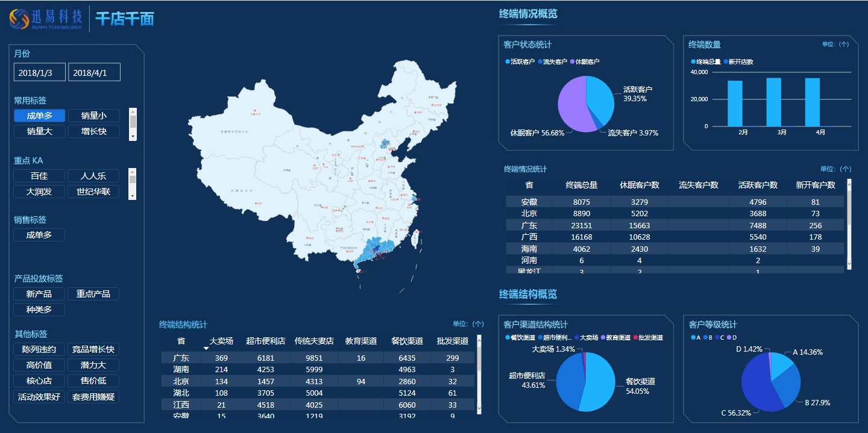Click the 4月 bar in 终端数量 chart
The height and width of the screenshot is (433, 868).
(813, 102)
